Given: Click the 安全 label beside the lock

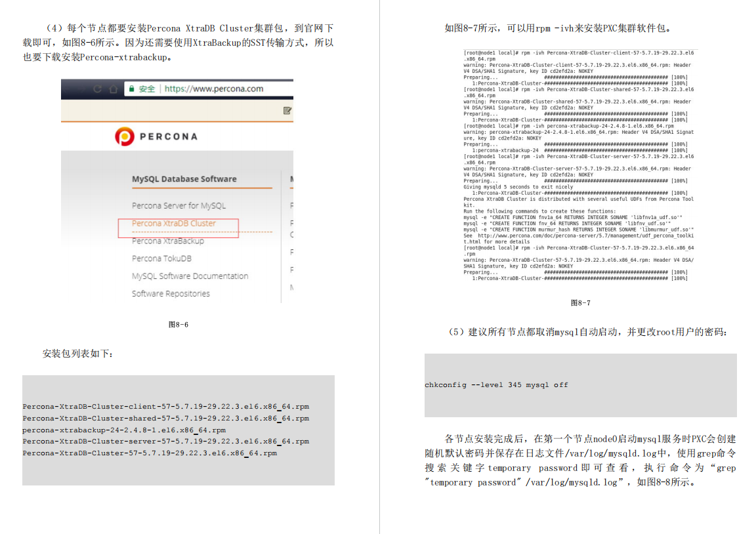Looking at the screenshot, I should (146, 89).
